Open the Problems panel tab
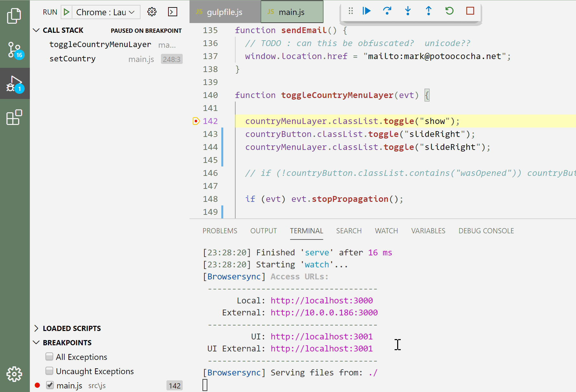The width and height of the screenshot is (576, 392). pos(220,231)
